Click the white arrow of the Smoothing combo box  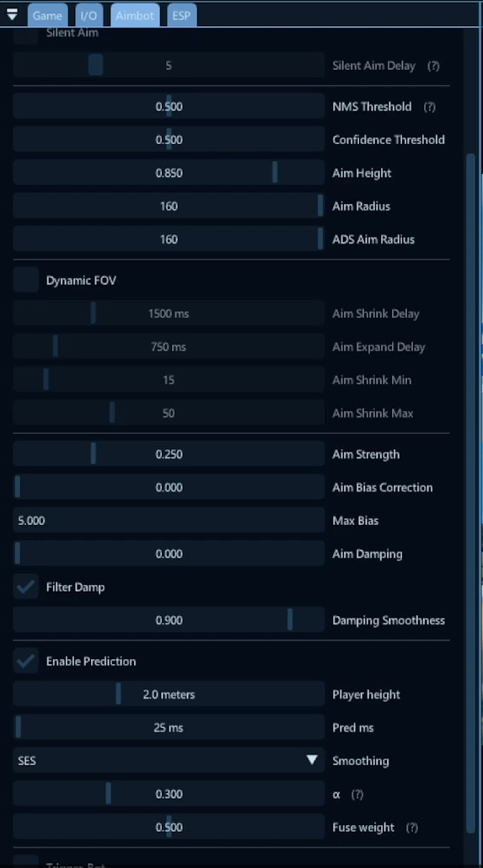click(x=312, y=760)
